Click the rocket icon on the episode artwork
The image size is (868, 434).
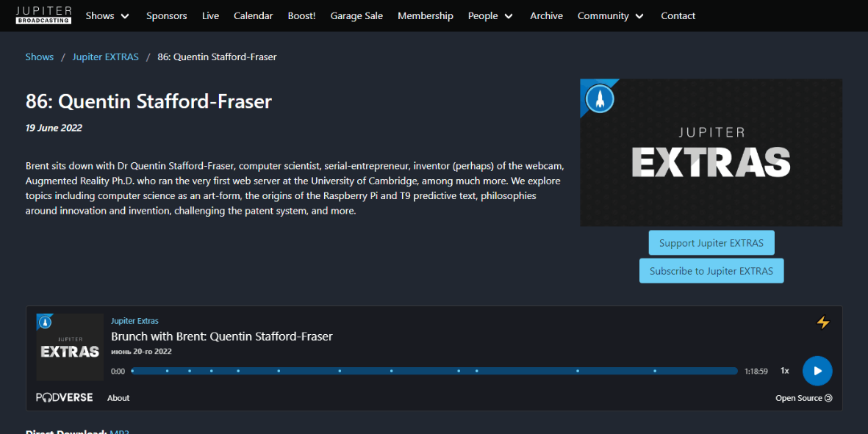pyautogui.click(x=599, y=98)
